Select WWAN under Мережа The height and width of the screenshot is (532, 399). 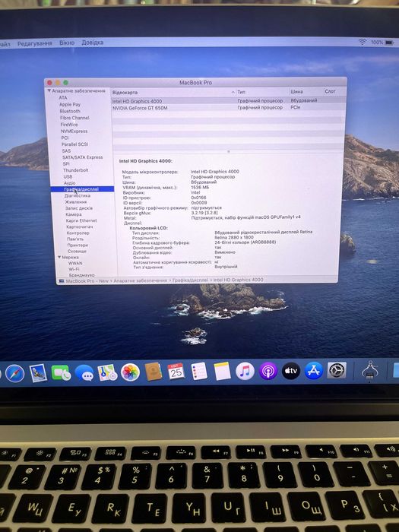75,263
